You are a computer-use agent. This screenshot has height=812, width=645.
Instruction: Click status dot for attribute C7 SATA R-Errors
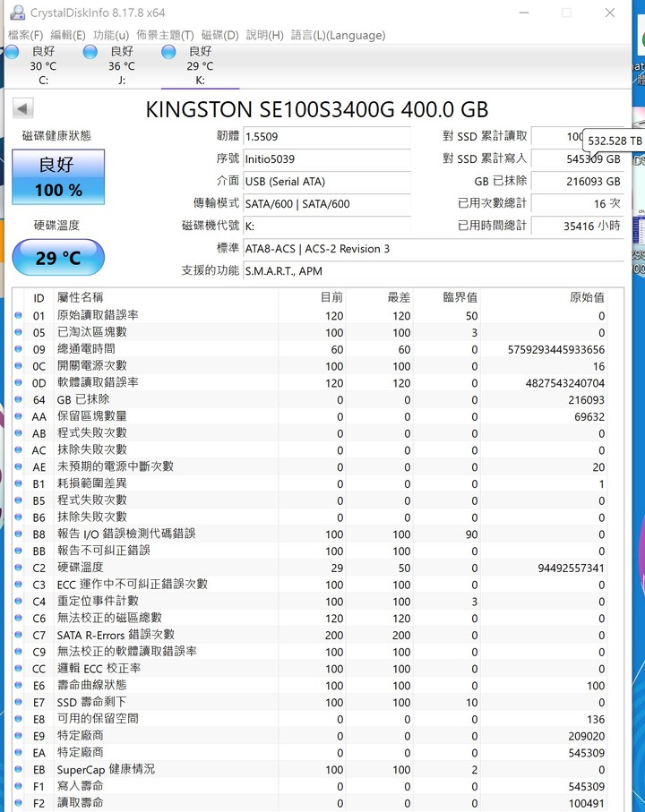click(x=19, y=635)
